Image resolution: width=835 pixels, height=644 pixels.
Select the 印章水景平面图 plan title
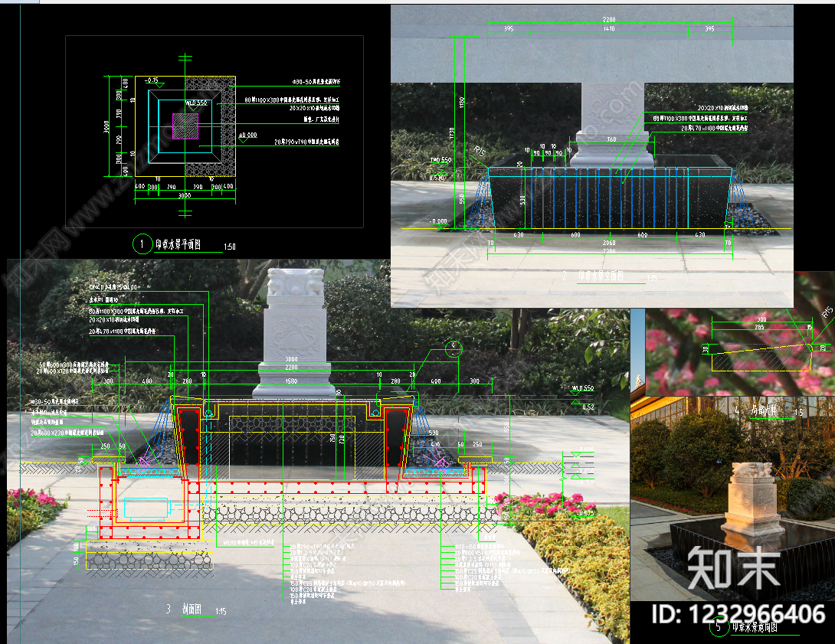178,244
